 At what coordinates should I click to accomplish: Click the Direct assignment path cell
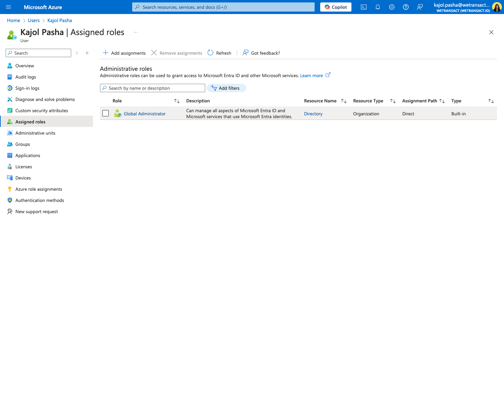point(408,114)
